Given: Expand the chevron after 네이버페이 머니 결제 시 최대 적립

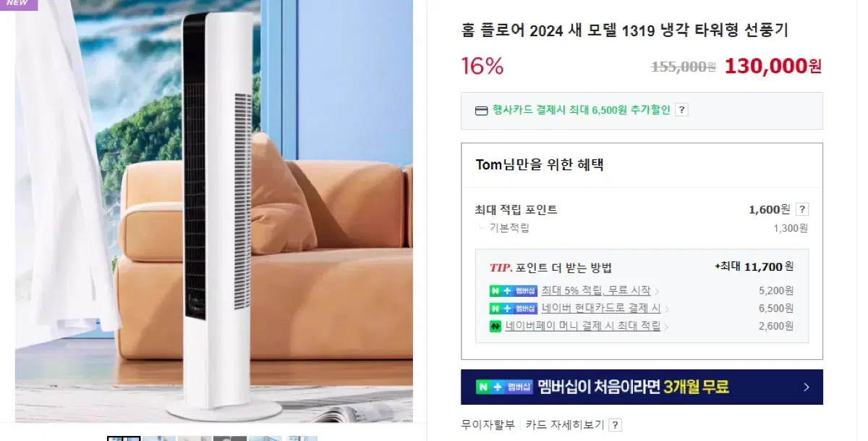Looking at the screenshot, I should tap(665, 327).
